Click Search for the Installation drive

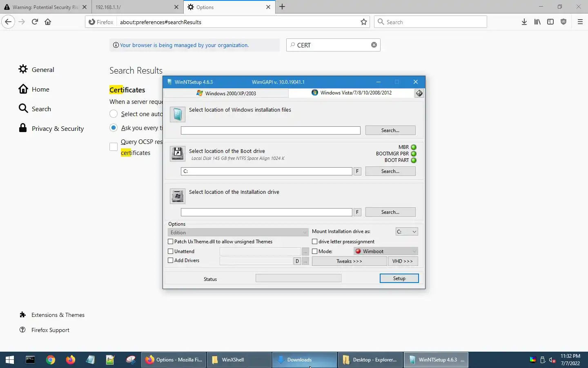[390, 212]
